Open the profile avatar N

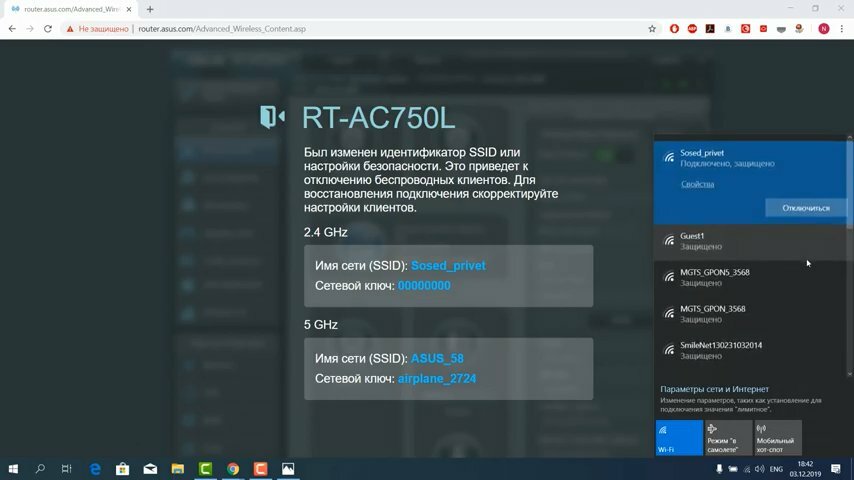tap(824, 29)
